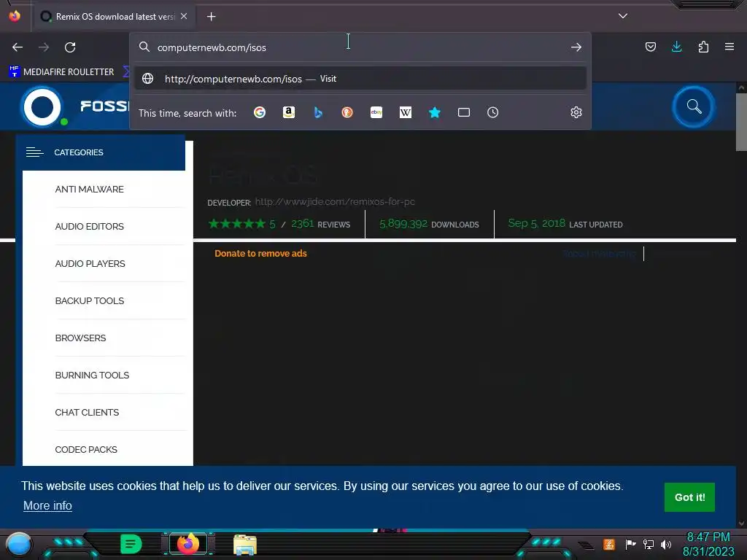The image size is (747, 560).
Task: Reload the current page
Action: [x=70, y=47]
